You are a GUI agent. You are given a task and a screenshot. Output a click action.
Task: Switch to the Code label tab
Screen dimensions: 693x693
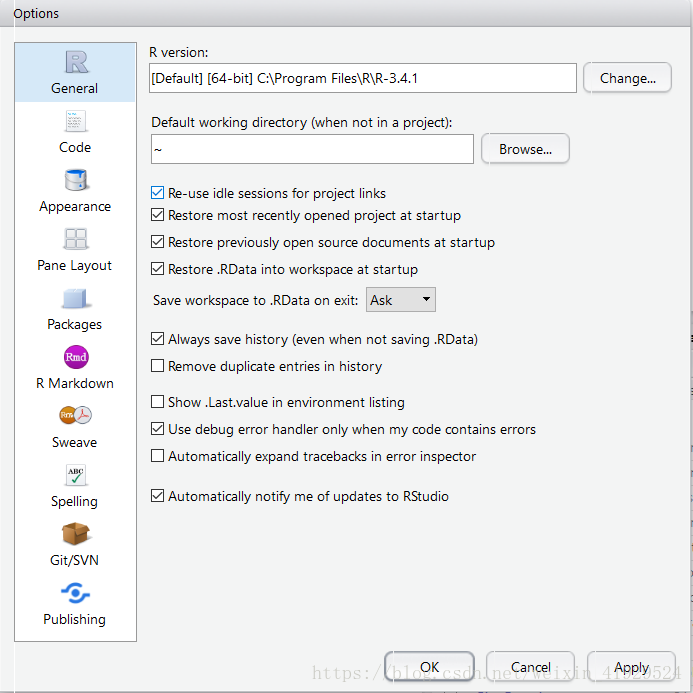tap(75, 147)
